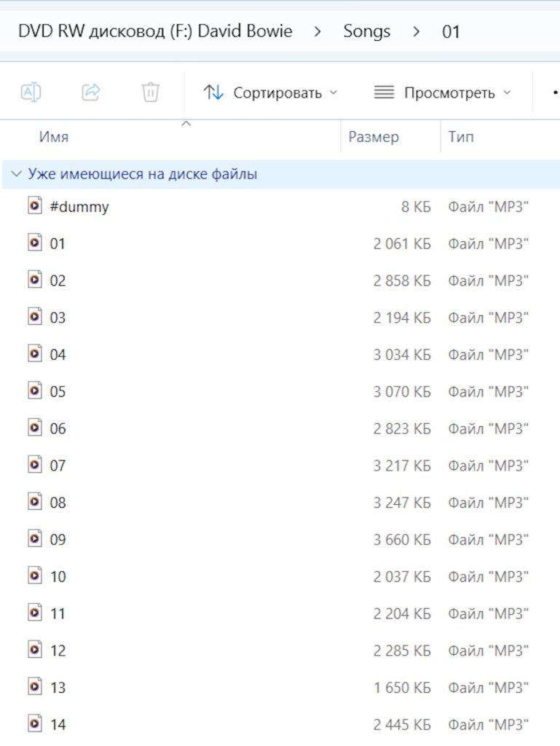This screenshot has height=746, width=560.
Task: Click the 3 034 КБ size value
Action: pyautogui.click(x=402, y=355)
